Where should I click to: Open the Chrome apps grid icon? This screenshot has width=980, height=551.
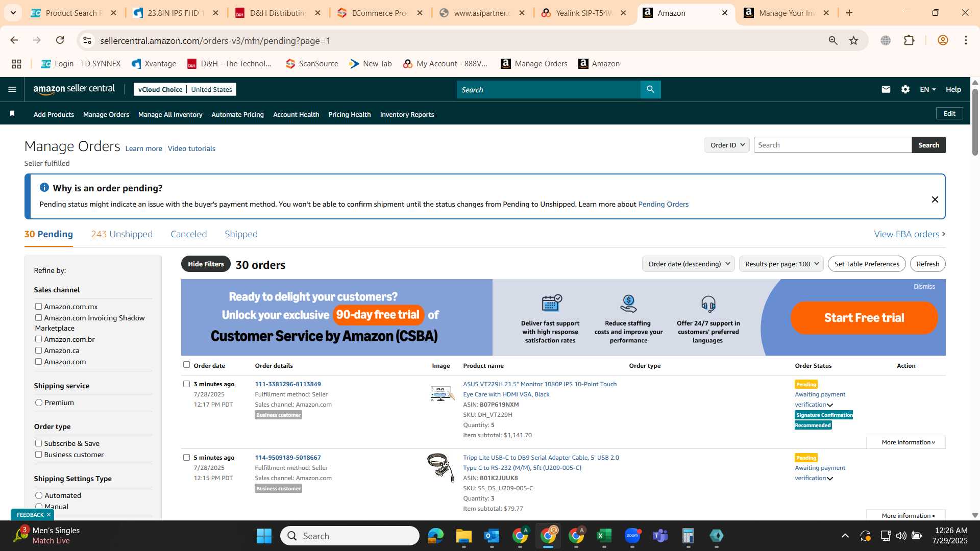16,64
